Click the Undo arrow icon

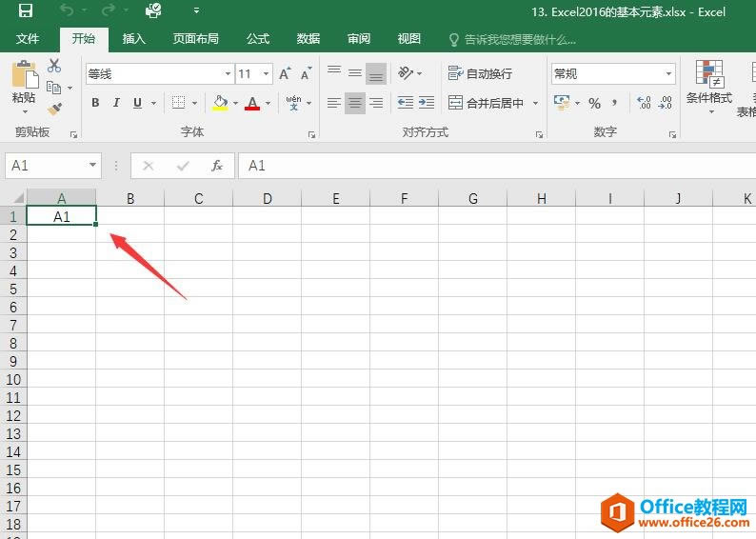click(67, 10)
